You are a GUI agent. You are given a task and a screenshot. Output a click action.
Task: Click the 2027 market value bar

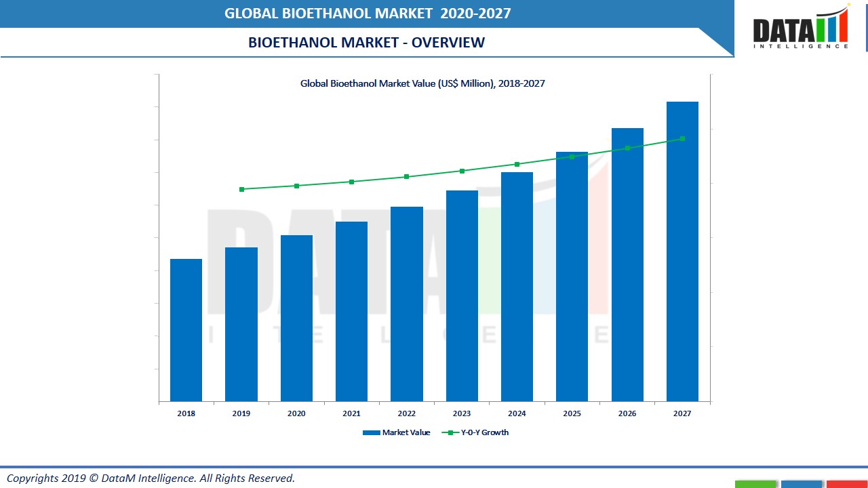(682, 251)
